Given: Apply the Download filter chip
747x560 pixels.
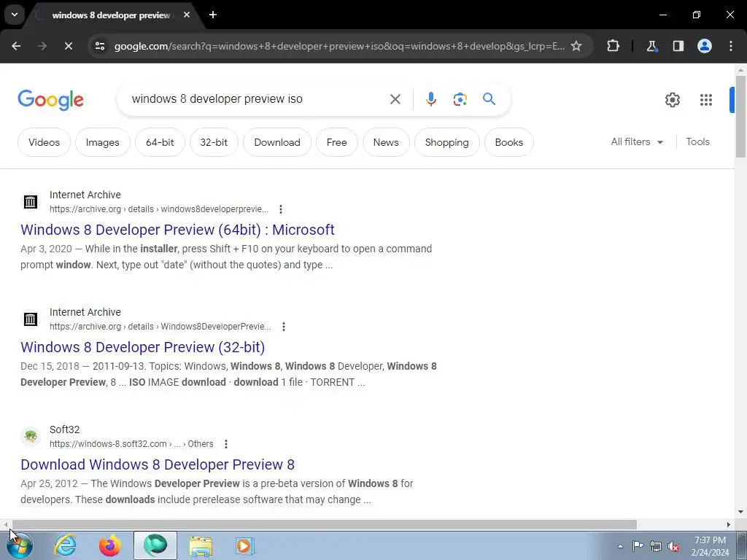Looking at the screenshot, I should coord(277,142).
